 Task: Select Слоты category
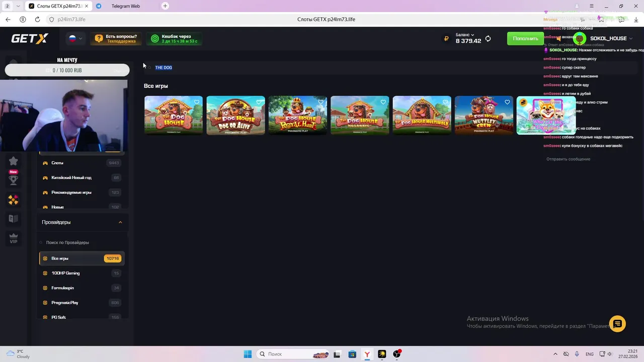(81, 163)
